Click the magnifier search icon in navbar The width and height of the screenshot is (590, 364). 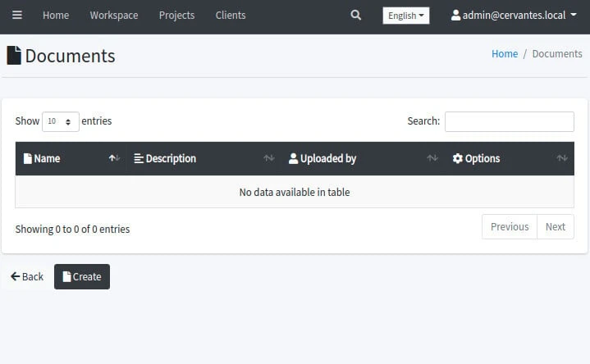(355, 15)
